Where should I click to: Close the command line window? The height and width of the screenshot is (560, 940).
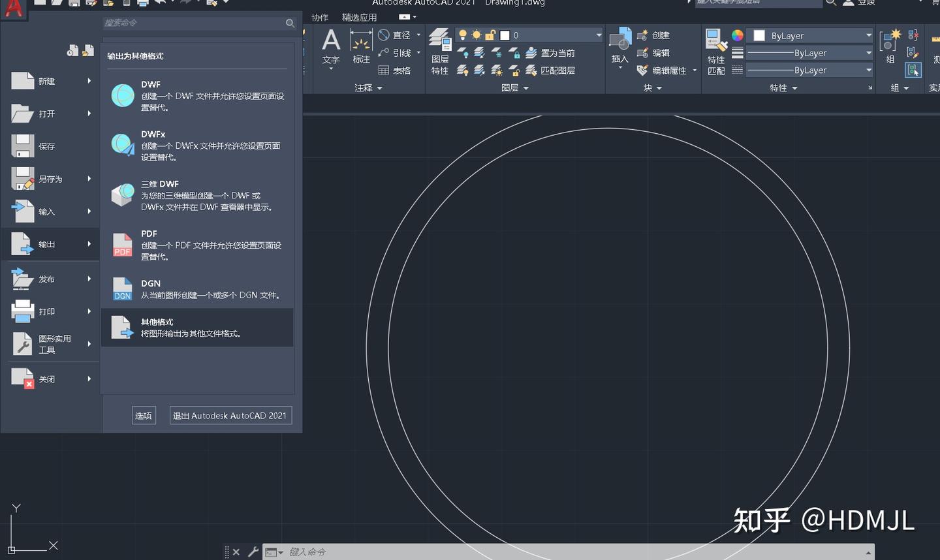236,552
